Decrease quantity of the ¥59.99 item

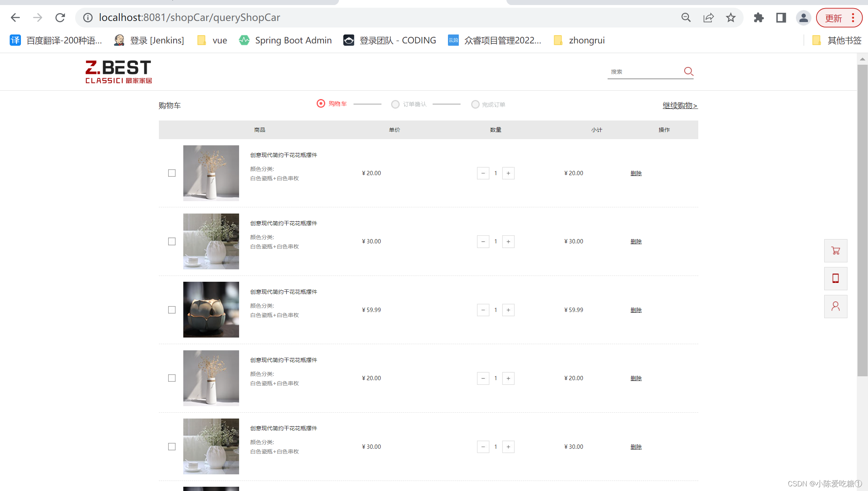coord(483,310)
